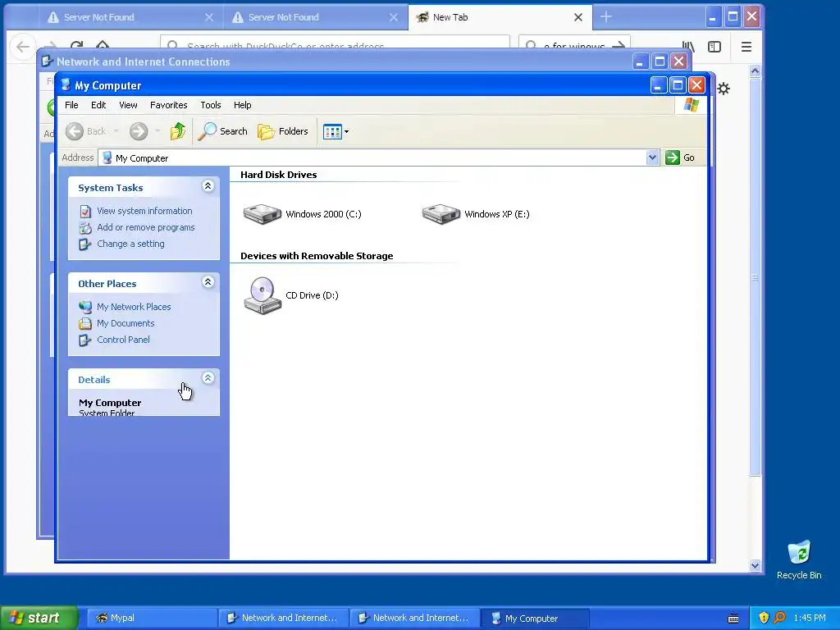
Task: Click the browser scrollbar up arrow
Action: pyautogui.click(x=755, y=71)
